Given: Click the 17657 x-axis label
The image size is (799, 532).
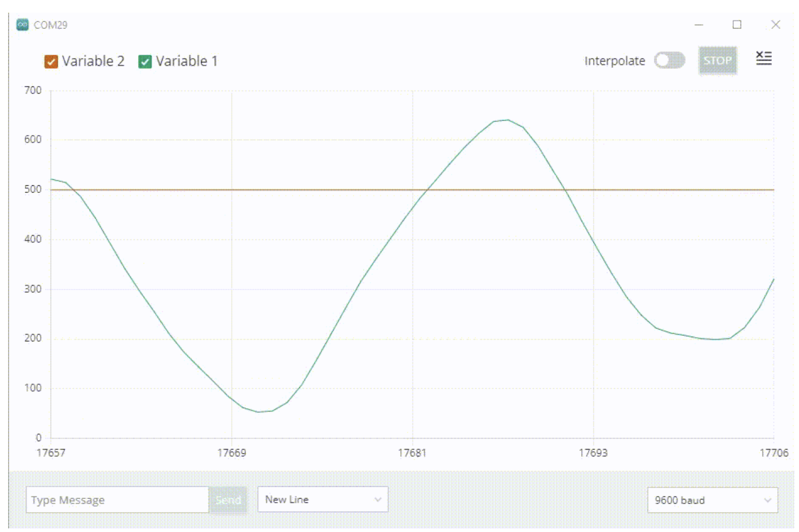Looking at the screenshot, I should (x=51, y=452).
